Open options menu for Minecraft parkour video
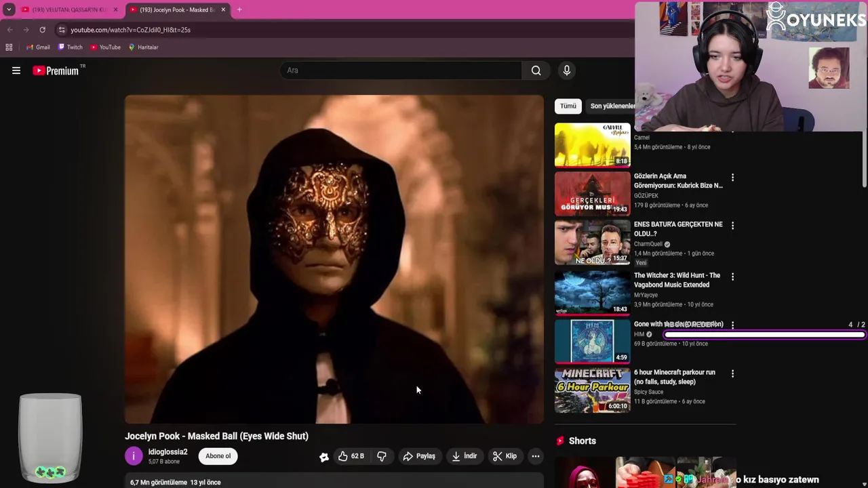 (x=732, y=373)
